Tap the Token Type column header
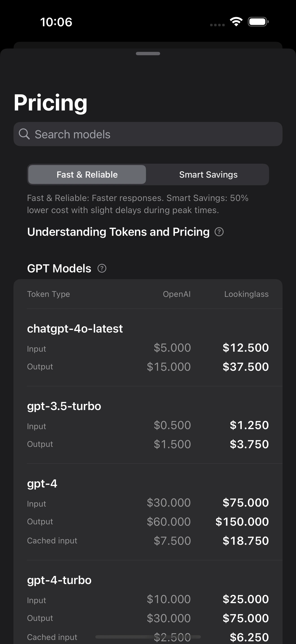This screenshot has width=296, height=644. click(x=48, y=294)
